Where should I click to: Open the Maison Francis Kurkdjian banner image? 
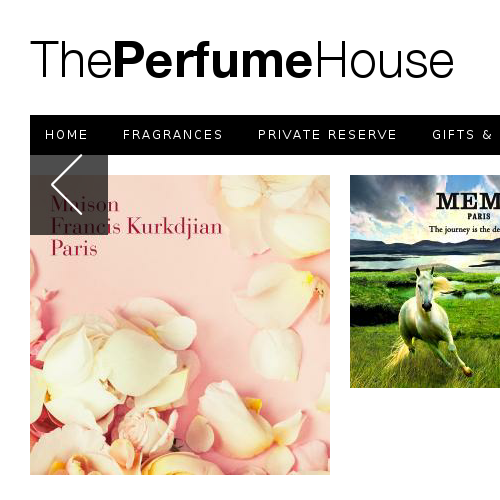[180, 325]
